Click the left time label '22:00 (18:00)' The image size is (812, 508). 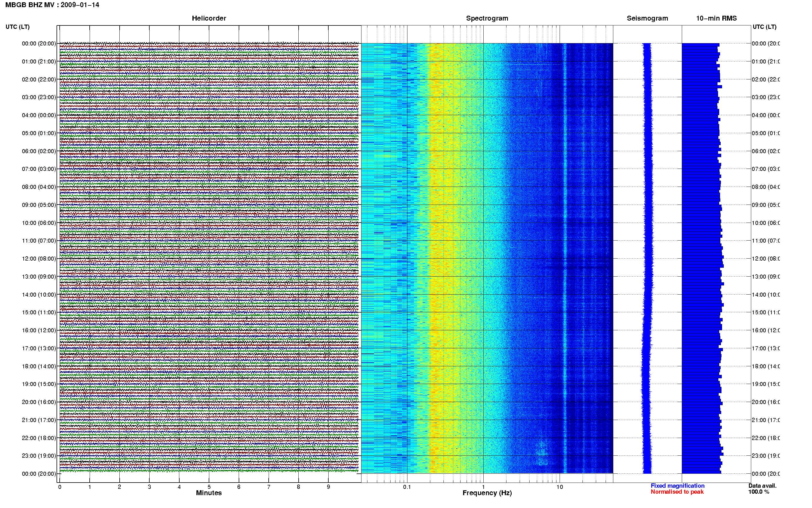tap(39, 438)
